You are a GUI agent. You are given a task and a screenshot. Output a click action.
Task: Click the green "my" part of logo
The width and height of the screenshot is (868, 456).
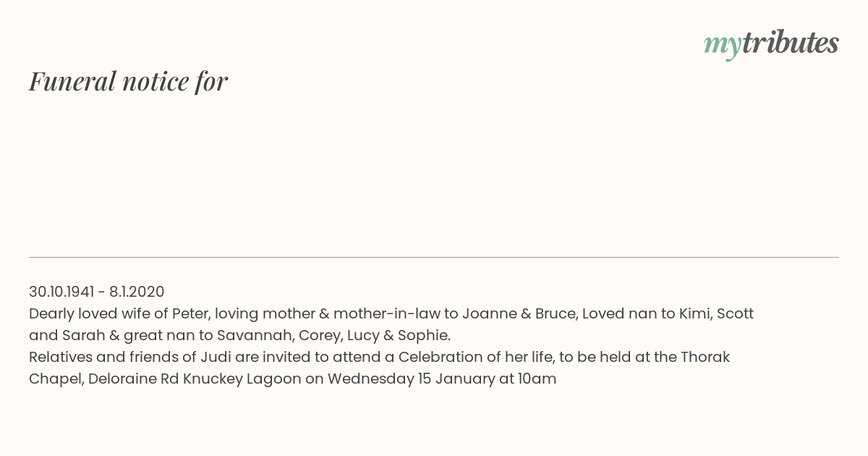click(x=723, y=46)
